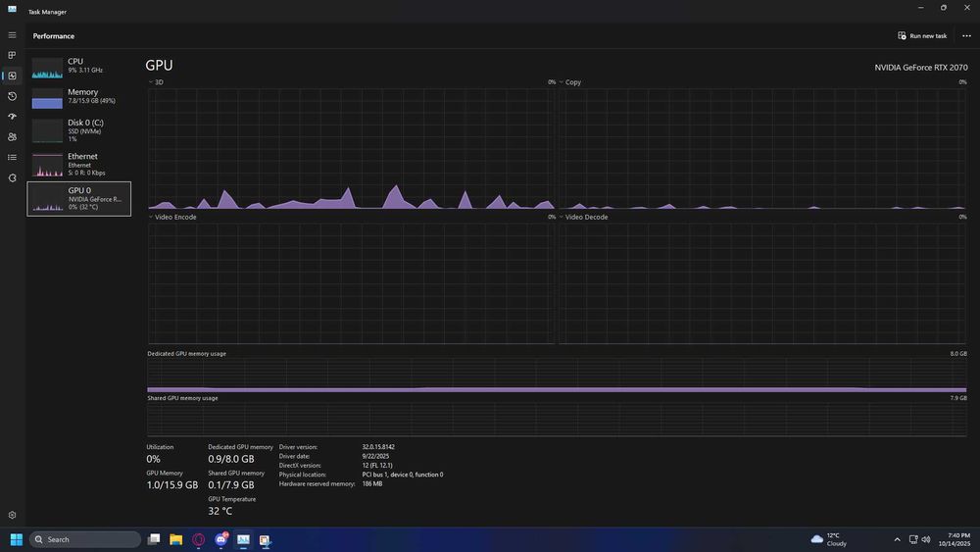Open the Copy graph engine dropdown
The height and width of the screenshot is (552, 980).
pos(569,82)
